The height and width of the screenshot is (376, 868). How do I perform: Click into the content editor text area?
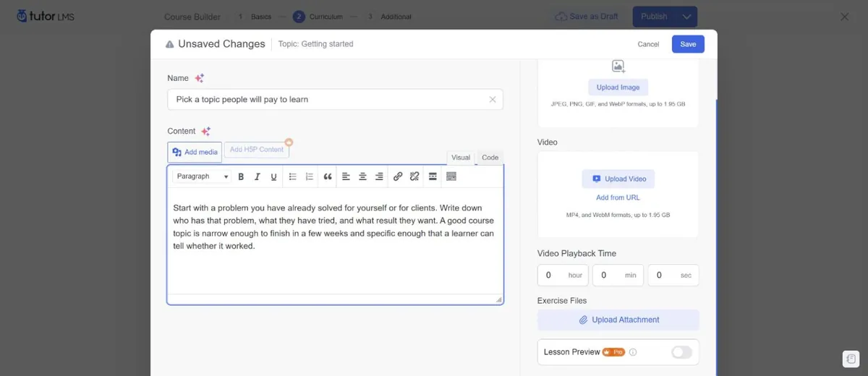click(x=336, y=240)
